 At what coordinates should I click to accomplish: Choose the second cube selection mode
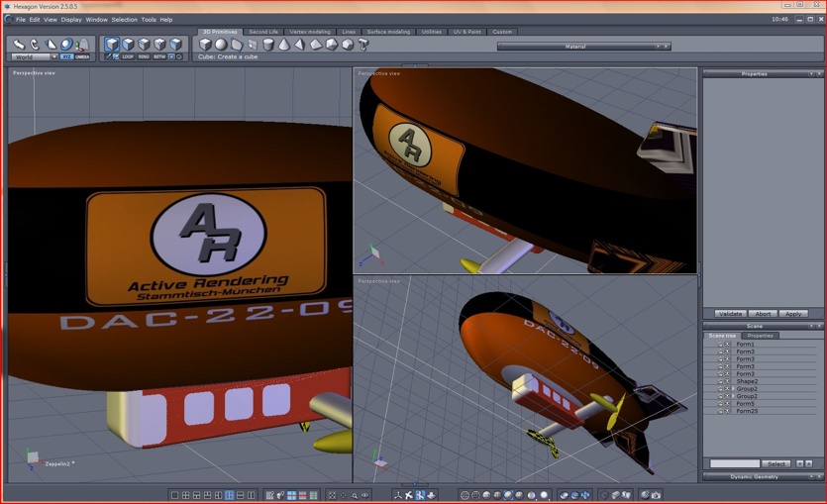pos(128,44)
